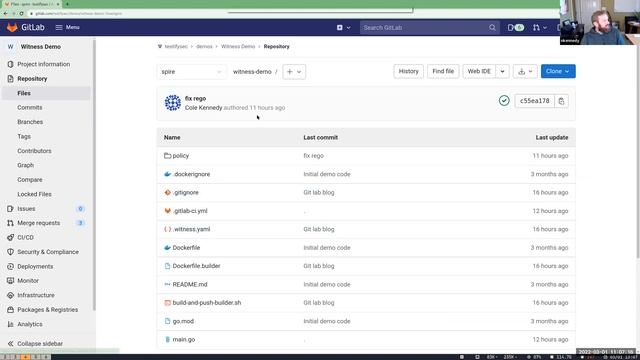
Task: Open the Dockerfile.builder file
Action: pyautogui.click(x=196, y=266)
